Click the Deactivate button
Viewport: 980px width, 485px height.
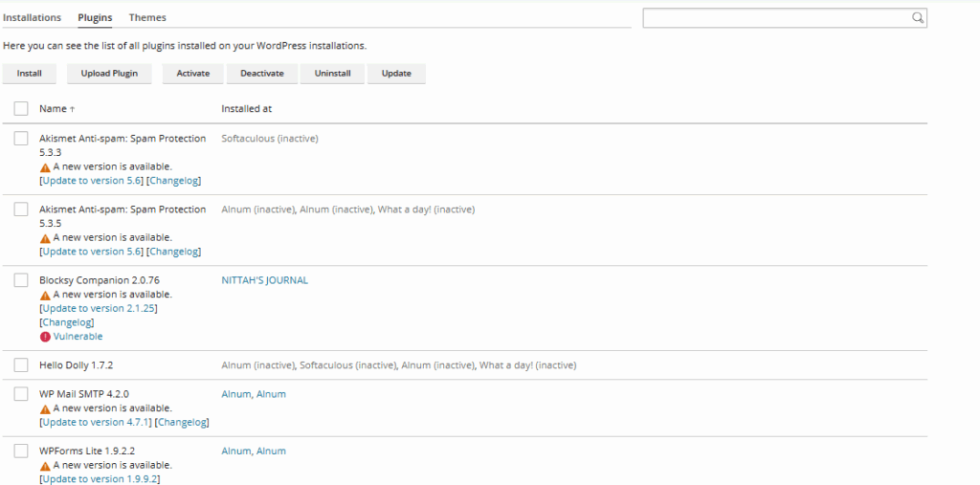click(x=262, y=73)
